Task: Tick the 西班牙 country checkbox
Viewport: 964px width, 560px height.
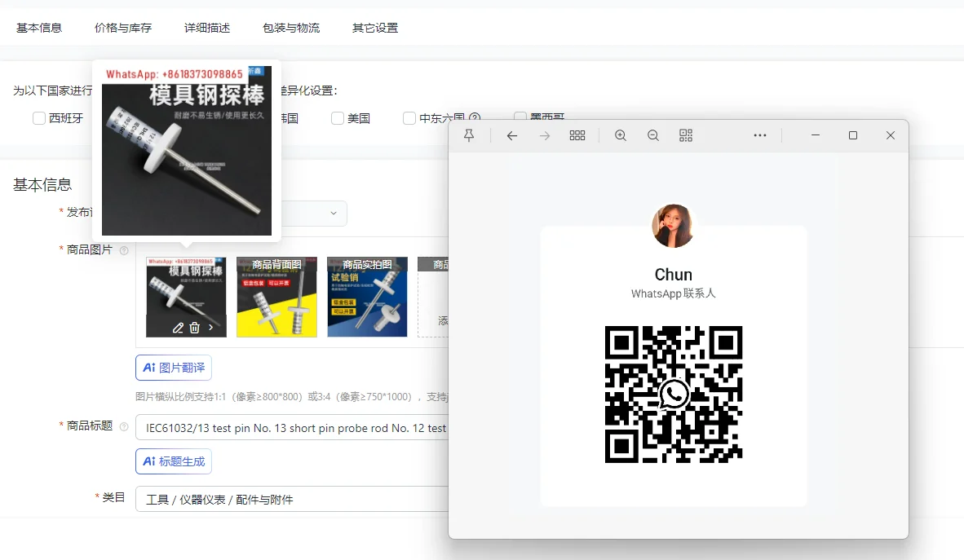Action: (x=39, y=118)
